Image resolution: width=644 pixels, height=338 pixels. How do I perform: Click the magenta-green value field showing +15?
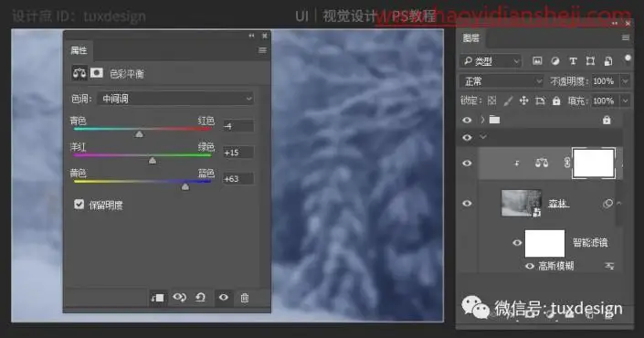point(238,153)
